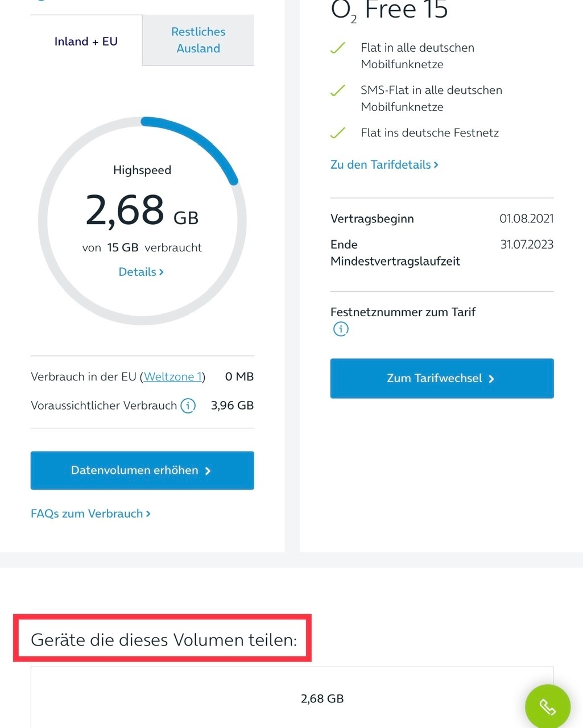The width and height of the screenshot is (583, 728).
Task: Click the Geräte die dieses Volumen teilen heading
Action: (x=164, y=640)
